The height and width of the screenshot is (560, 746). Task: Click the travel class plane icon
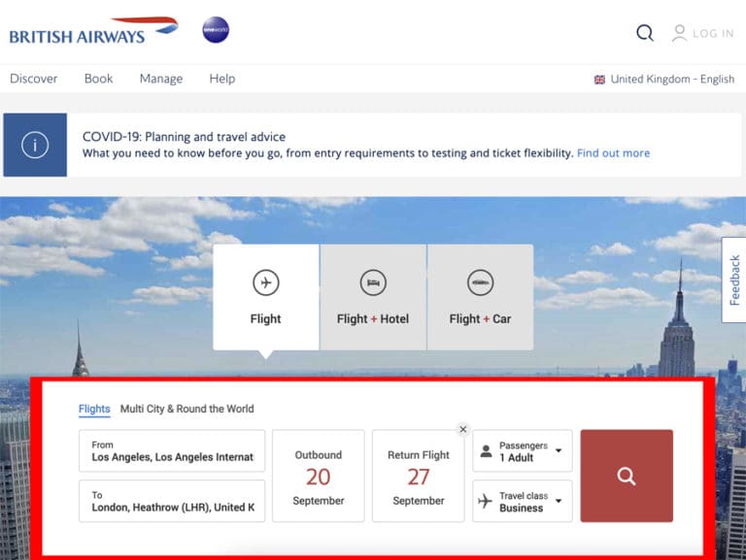pyautogui.click(x=485, y=501)
